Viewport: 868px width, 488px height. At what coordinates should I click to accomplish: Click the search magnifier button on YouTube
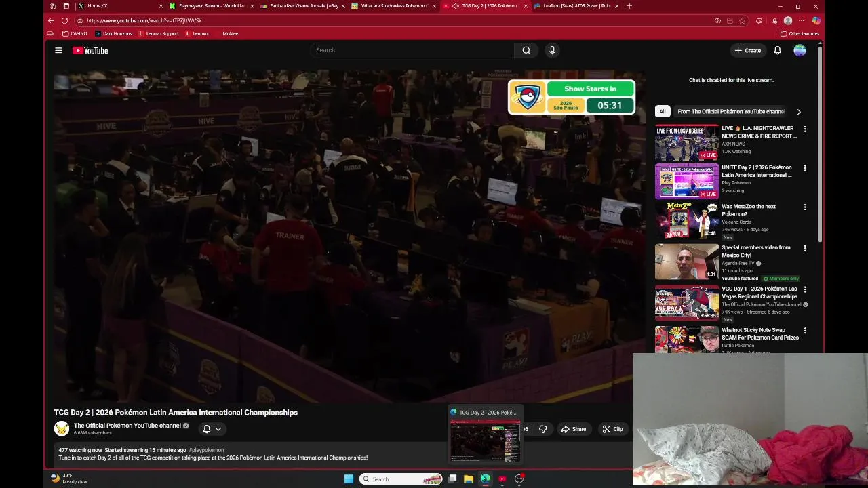(x=526, y=50)
